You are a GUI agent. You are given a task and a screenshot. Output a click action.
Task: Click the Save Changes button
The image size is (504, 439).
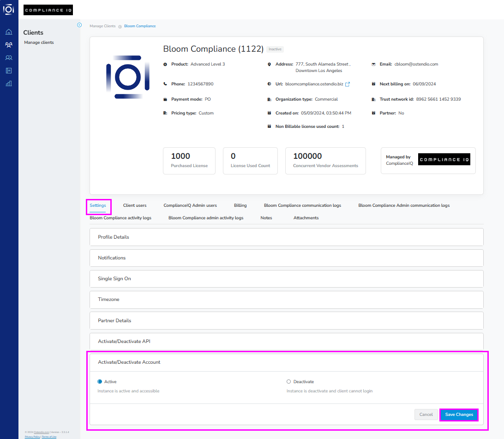point(459,415)
